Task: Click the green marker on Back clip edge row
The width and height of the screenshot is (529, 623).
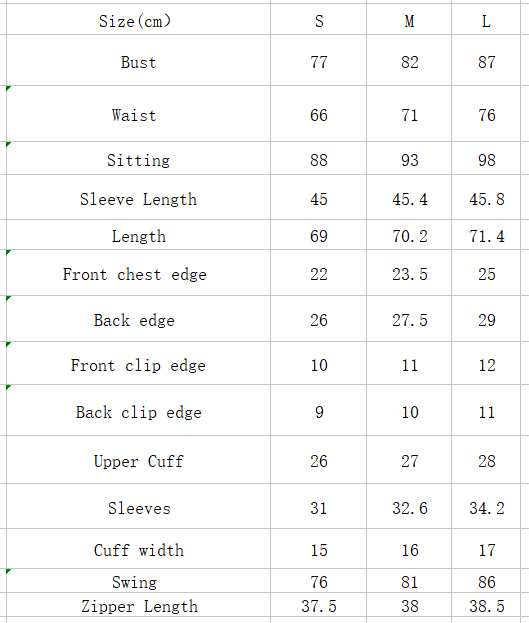Action: click(x=9, y=387)
